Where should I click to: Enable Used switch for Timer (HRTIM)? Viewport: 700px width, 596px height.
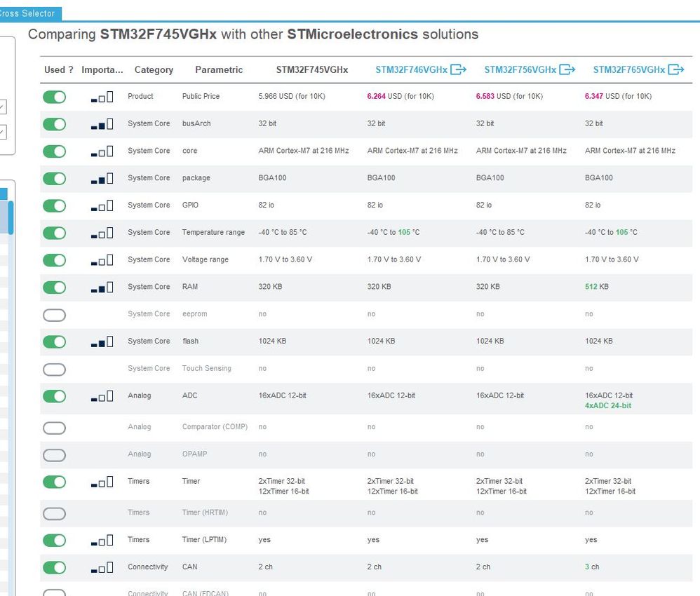(x=55, y=513)
